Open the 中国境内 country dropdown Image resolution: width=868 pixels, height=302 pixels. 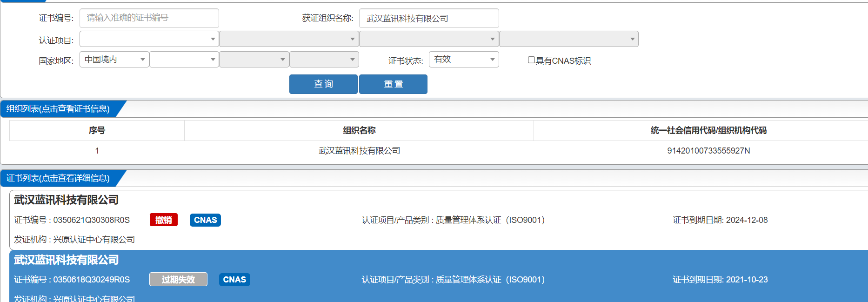pyautogui.click(x=114, y=60)
